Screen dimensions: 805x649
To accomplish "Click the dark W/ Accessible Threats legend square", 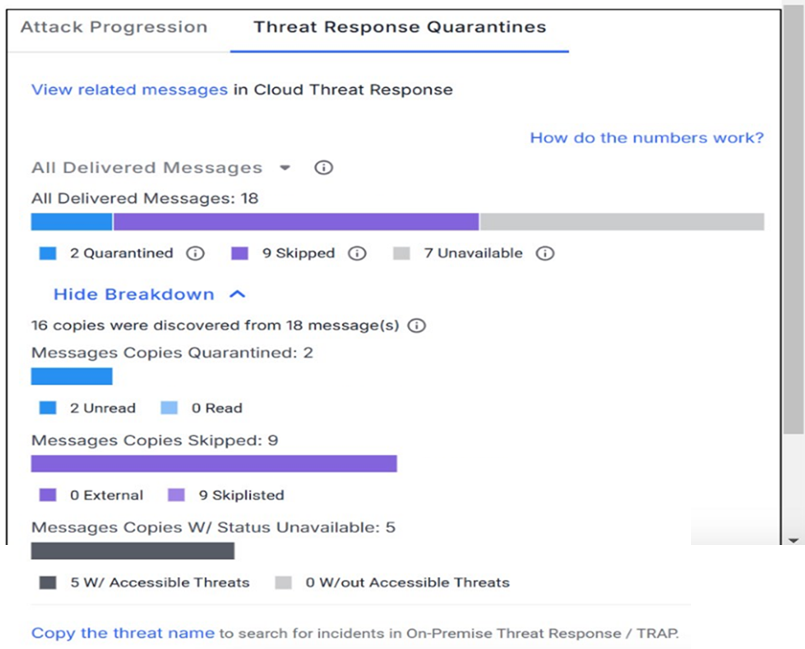I will click(48, 583).
